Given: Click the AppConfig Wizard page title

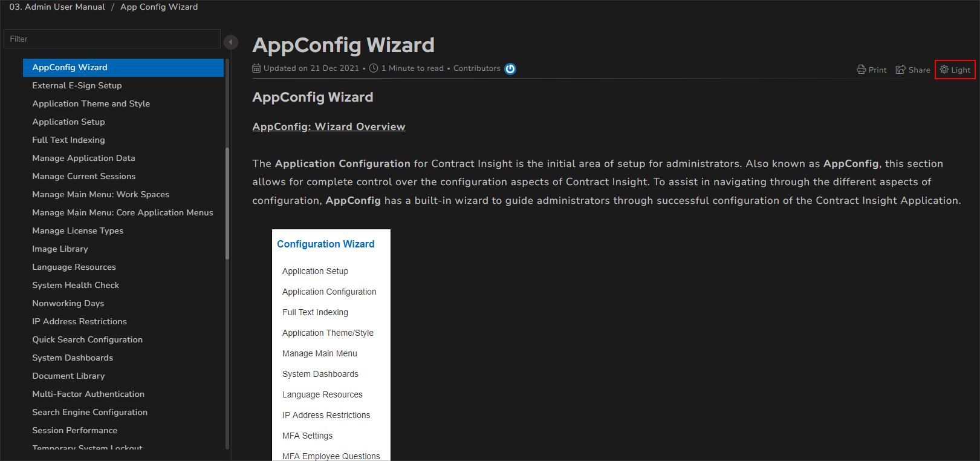Looking at the screenshot, I should (343, 45).
